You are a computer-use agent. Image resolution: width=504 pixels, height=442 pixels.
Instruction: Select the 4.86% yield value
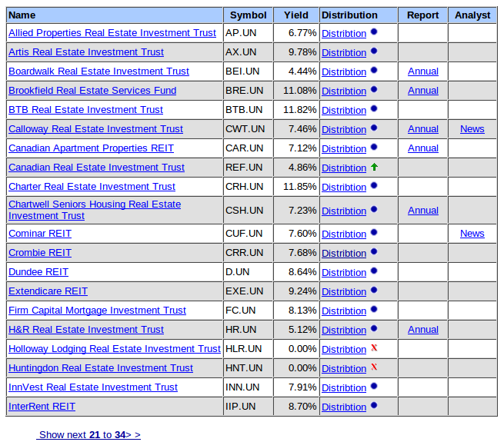tap(302, 168)
